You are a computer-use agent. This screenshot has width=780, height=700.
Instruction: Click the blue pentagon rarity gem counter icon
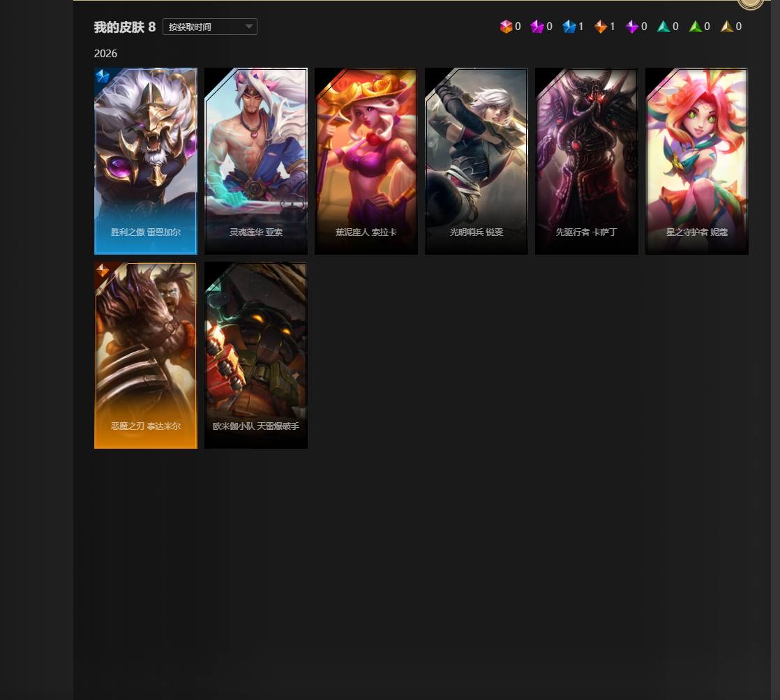[569, 27]
